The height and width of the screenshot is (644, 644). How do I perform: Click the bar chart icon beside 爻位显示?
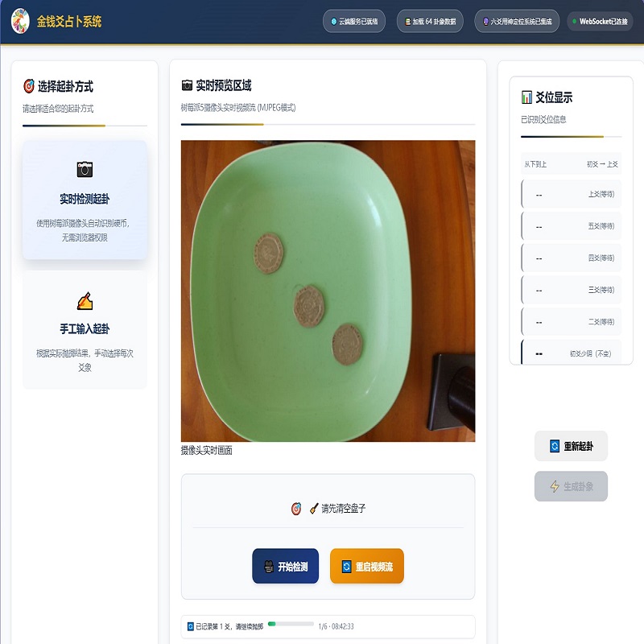coord(526,97)
